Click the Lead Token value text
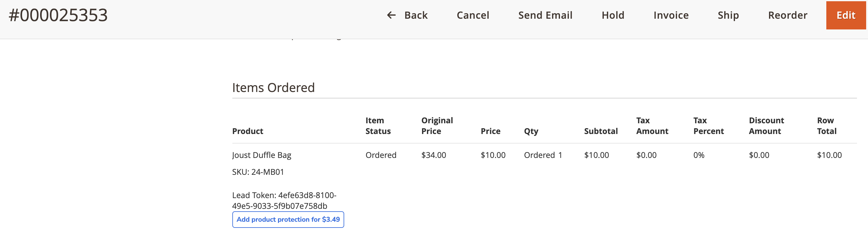Image resolution: width=868 pixels, height=249 pixels. [x=284, y=201]
